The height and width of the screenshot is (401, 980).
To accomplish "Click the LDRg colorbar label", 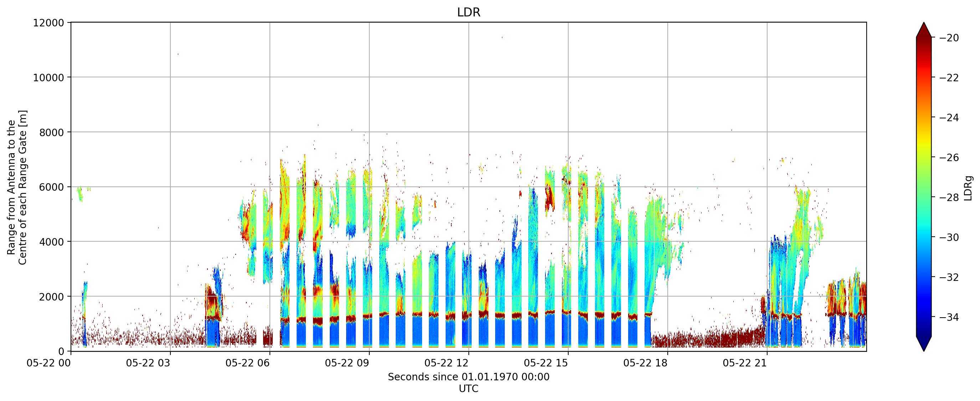I will (968, 188).
